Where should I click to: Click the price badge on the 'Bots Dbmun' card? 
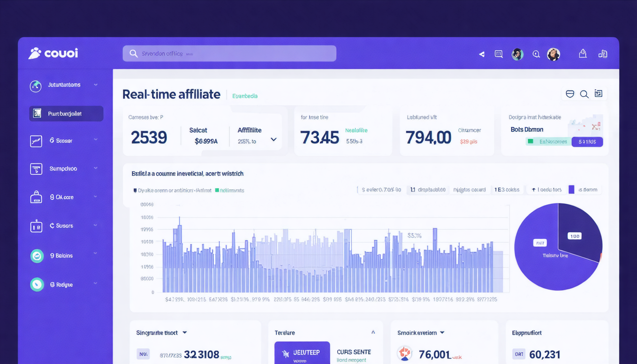tap(587, 141)
